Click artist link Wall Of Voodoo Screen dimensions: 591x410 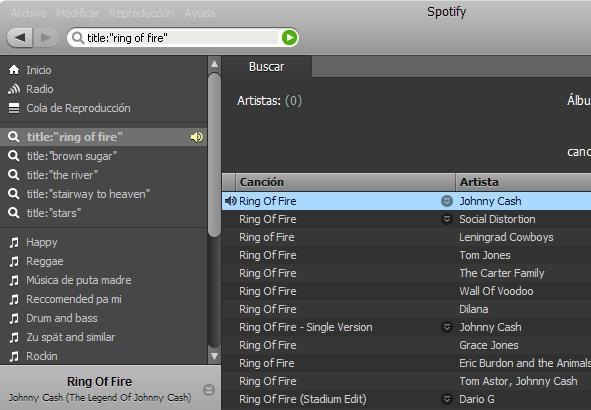point(496,291)
